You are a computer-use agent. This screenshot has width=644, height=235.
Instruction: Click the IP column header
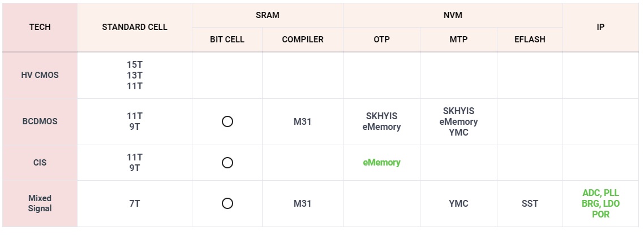[x=600, y=27]
